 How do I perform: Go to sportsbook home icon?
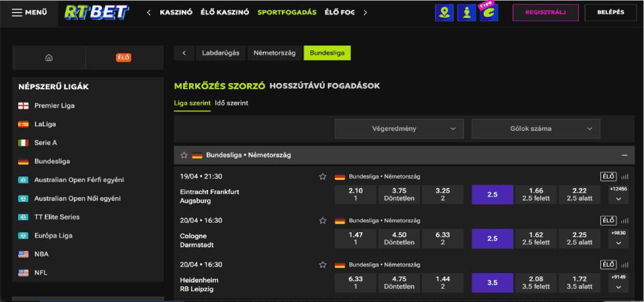(x=49, y=58)
